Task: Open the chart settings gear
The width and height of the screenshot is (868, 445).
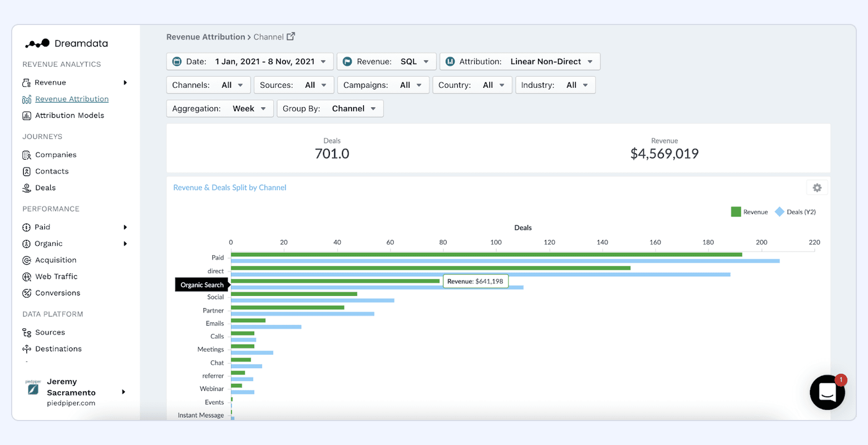Action: 816,187
